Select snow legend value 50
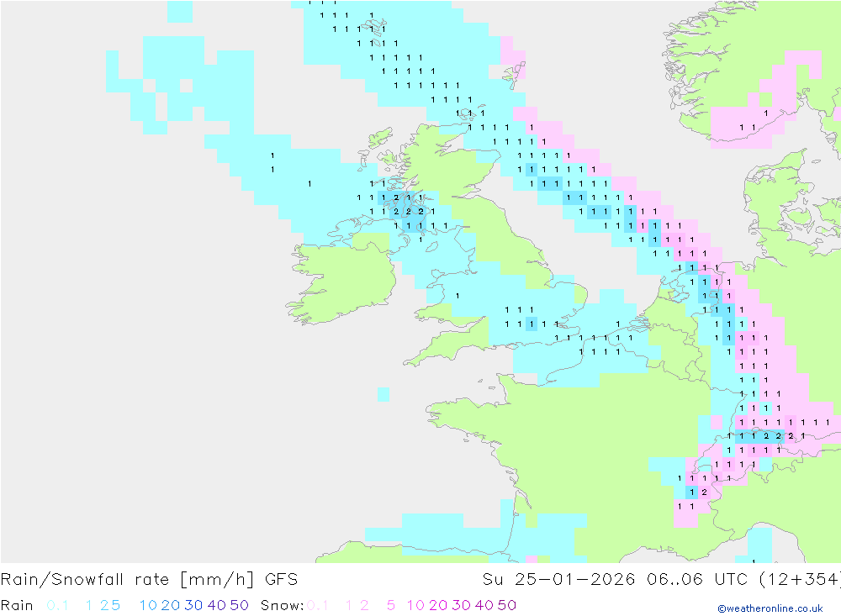 (507, 605)
